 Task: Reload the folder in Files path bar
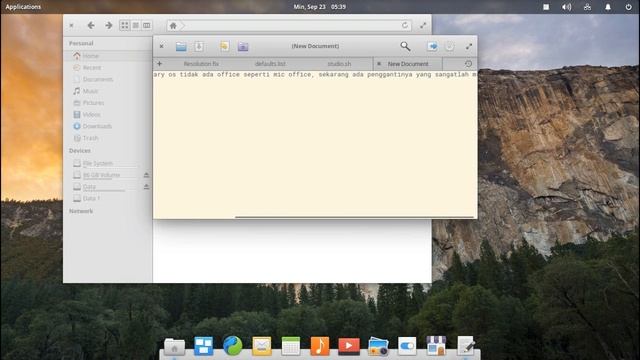click(404, 25)
